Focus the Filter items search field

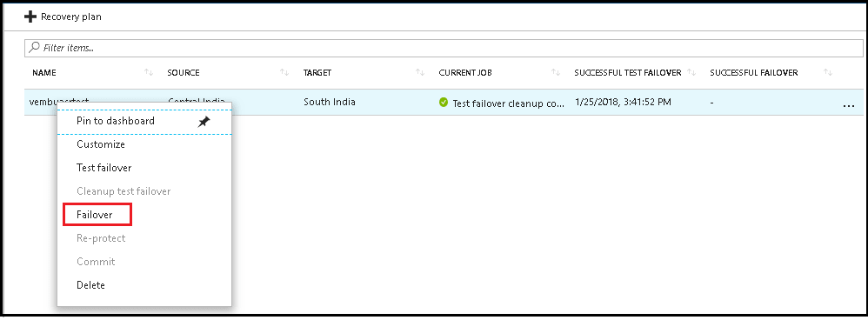point(444,48)
